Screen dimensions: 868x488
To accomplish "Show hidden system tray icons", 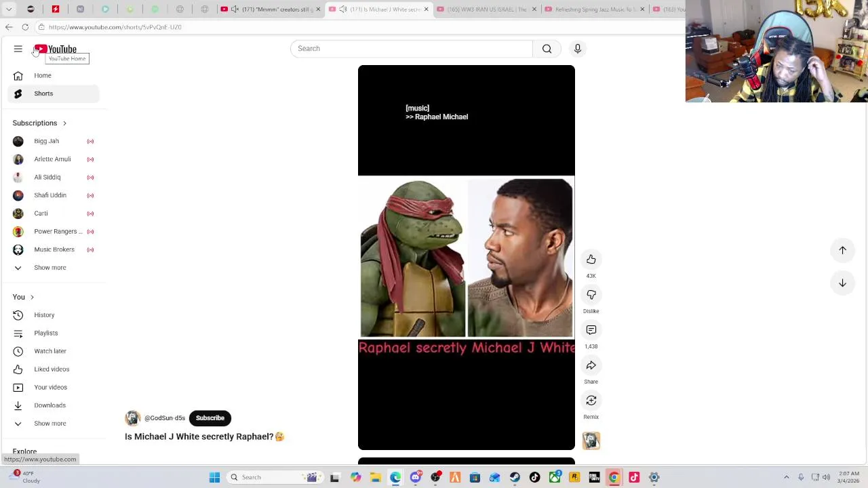I will 787,477.
